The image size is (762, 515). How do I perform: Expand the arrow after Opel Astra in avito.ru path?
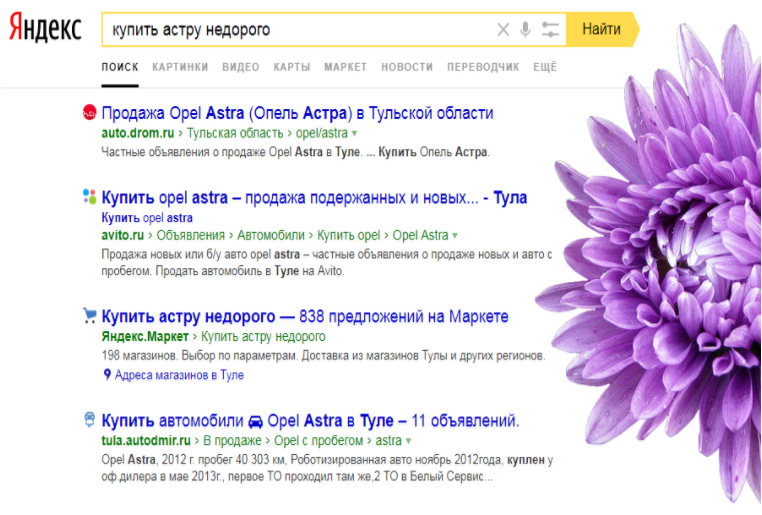point(455,236)
